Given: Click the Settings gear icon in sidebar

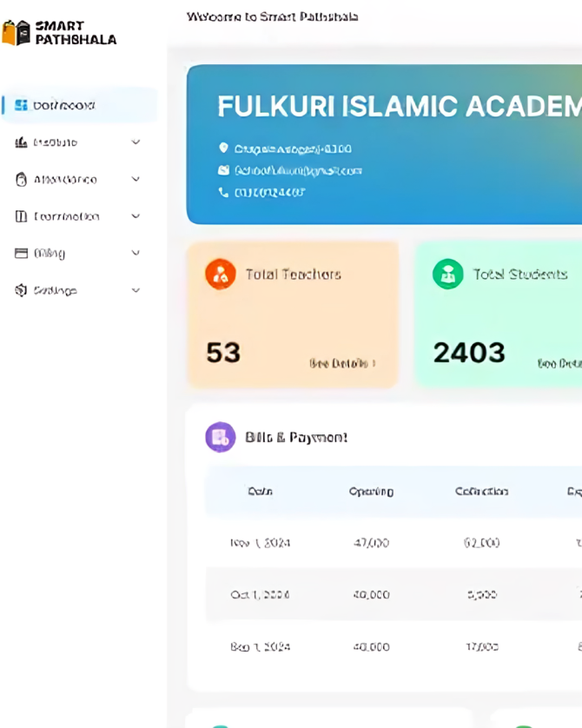Looking at the screenshot, I should pyautogui.click(x=22, y=290).
